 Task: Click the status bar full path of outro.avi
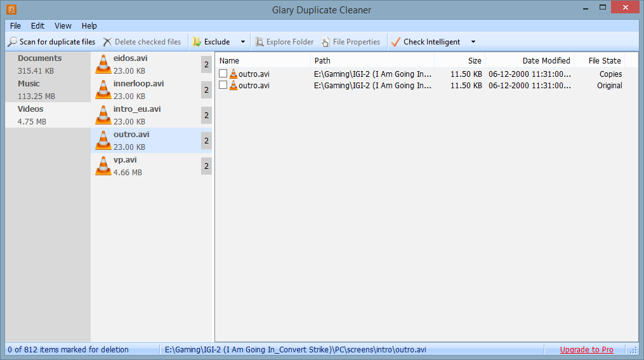(295, 350)
